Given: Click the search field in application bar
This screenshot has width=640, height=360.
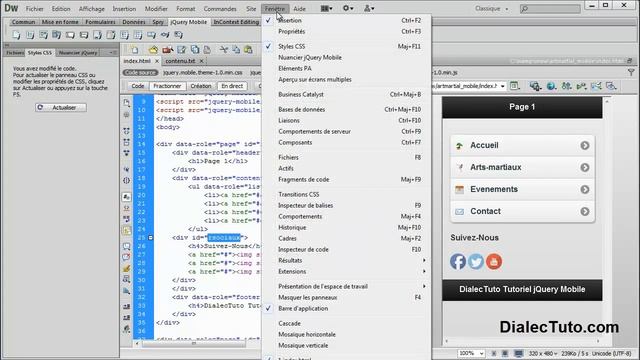Looking at the screenshot, I should click(x=550, y=9).
